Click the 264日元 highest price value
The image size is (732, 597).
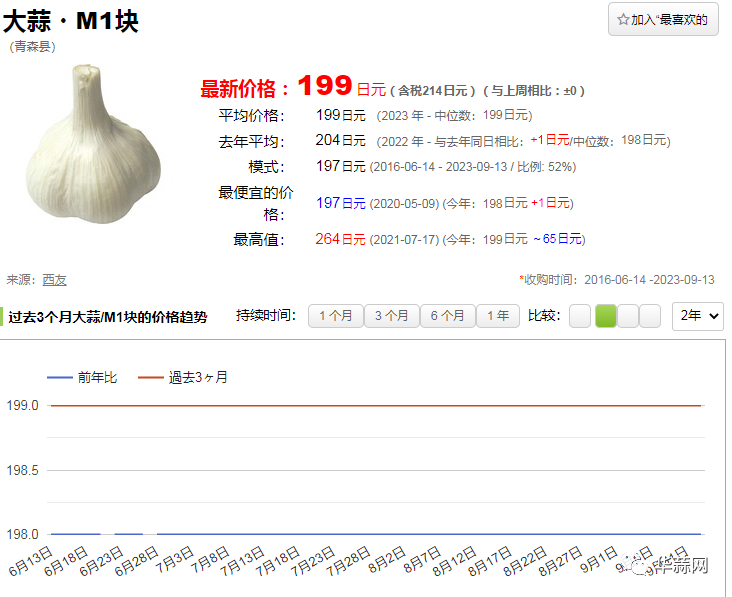coord(340,239)
